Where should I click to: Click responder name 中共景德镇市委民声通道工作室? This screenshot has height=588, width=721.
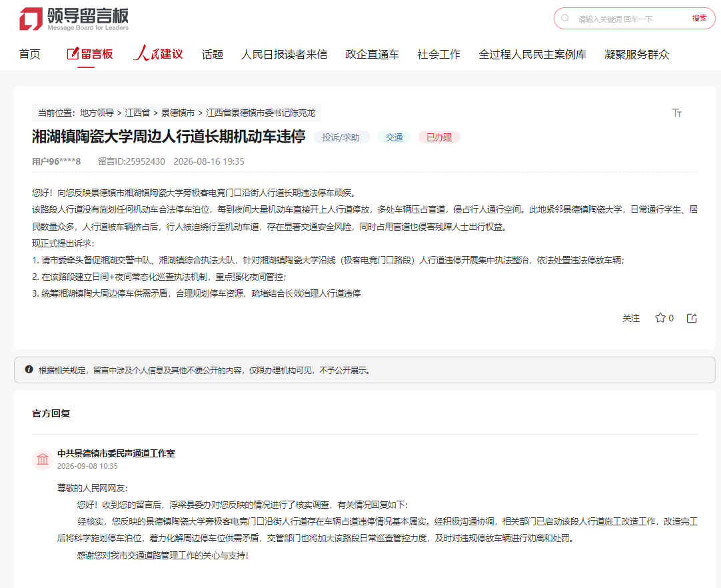[116, 453]
